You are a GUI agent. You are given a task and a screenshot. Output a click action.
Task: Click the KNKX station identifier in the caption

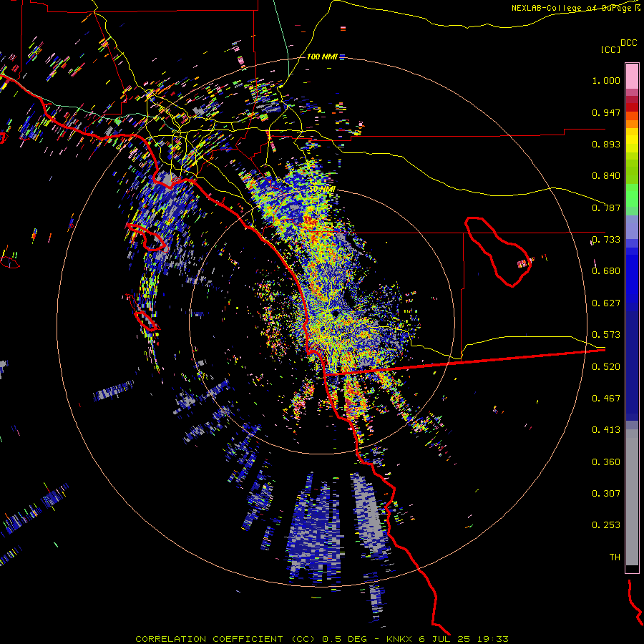tap(399, 639)
